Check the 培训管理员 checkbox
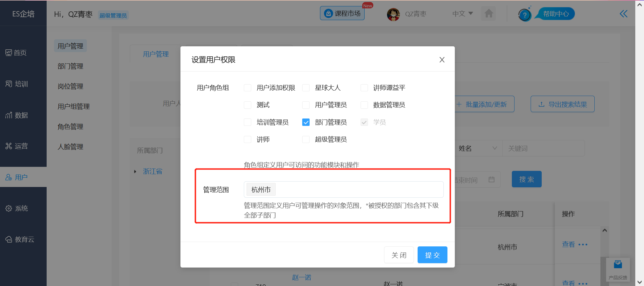This screenshot has height=286, width=644. coord(248,122)
